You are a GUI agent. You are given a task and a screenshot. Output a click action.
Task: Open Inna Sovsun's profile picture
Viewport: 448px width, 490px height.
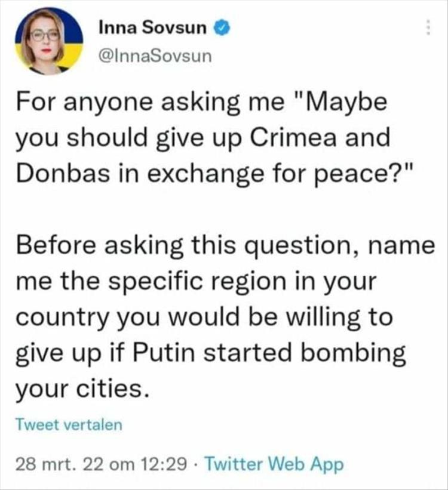tap(49, 42)
